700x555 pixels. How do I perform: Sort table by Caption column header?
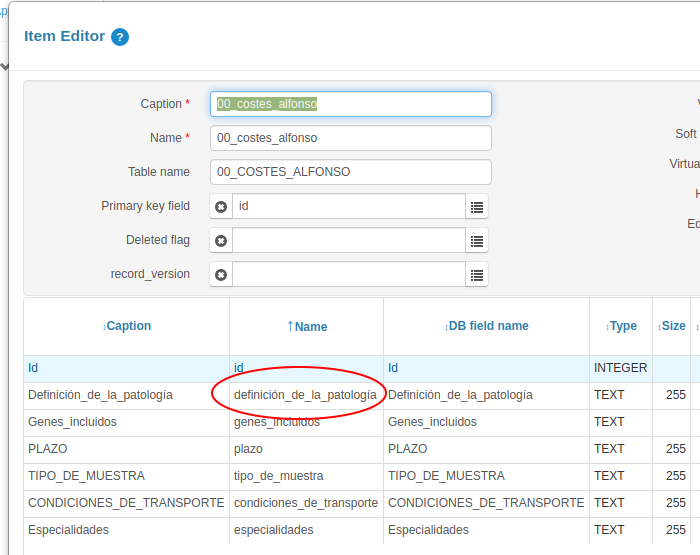pyautogui.click(x=127, y=326)
